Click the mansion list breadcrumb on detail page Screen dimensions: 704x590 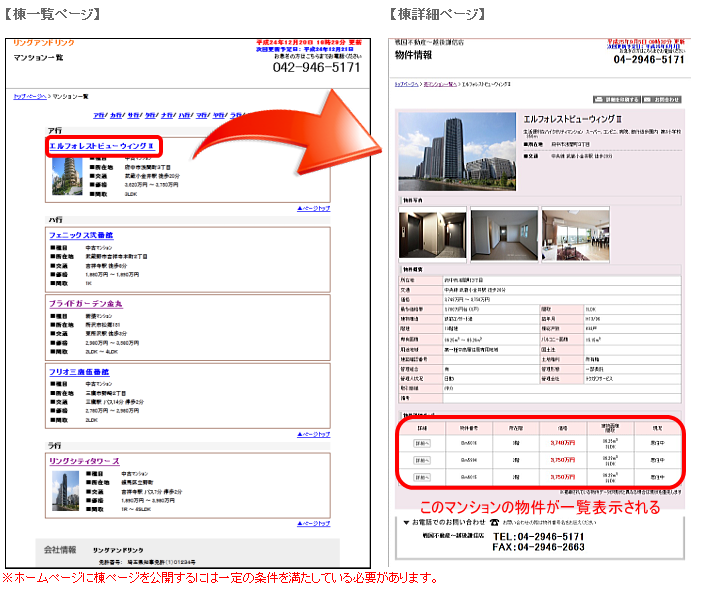click(440, 84)
